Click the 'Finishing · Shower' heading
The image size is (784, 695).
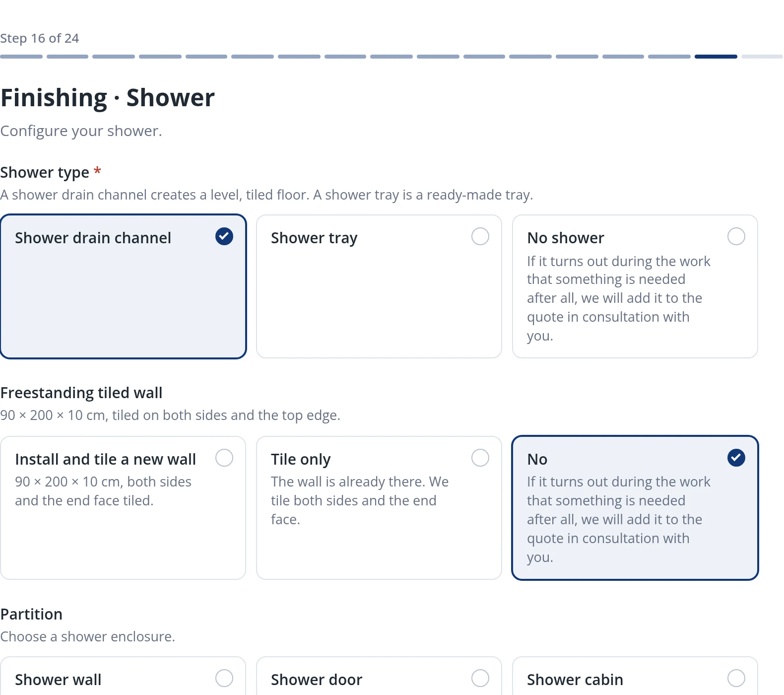tap(108, 98)
